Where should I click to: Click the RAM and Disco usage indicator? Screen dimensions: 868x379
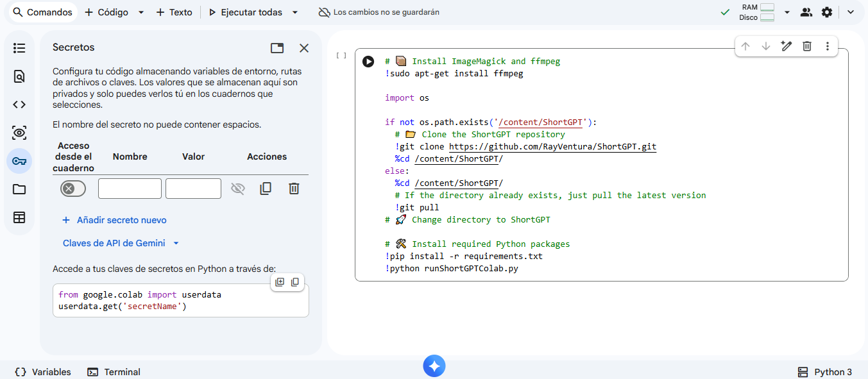point(758,12)
